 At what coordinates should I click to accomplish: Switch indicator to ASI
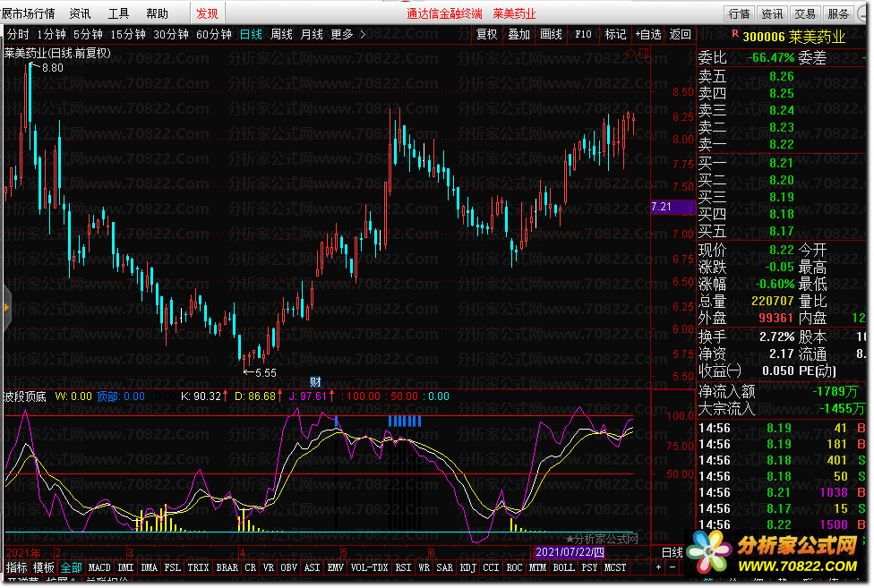pos(313,567)
